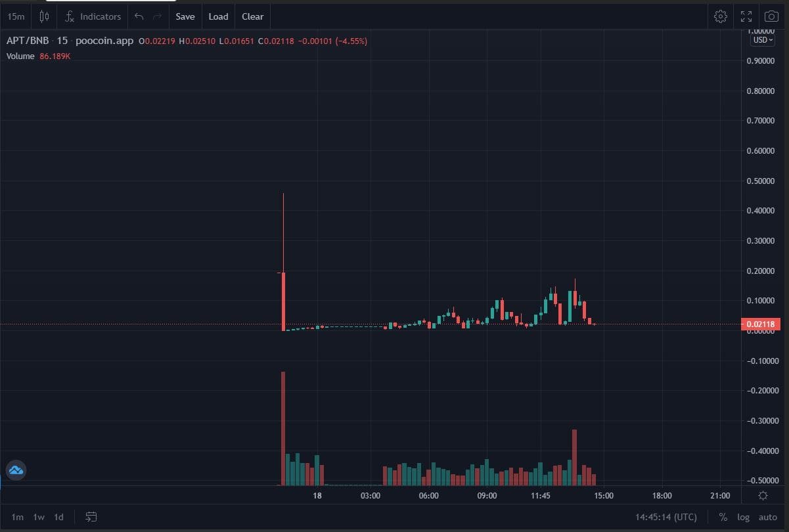This screenshot has width=789, height=532.
Task: Click the undo arrow icon
Action: [x=137, y=16]
